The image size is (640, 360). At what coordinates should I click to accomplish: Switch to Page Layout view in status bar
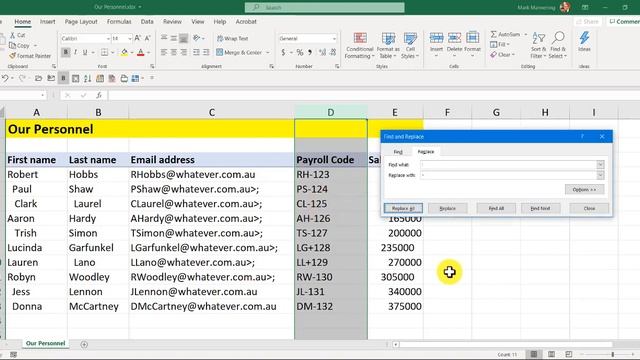pos(551,354)
